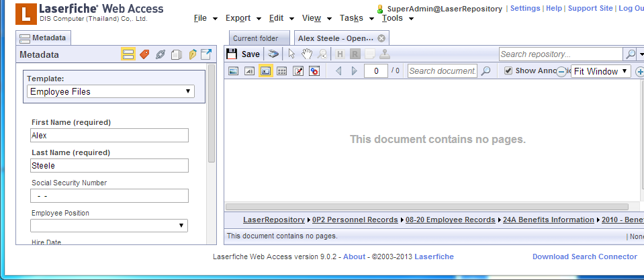This screenshot has height=280, width=644.
Task: Open the Edit menu
Action: click(x=281, y=18)
